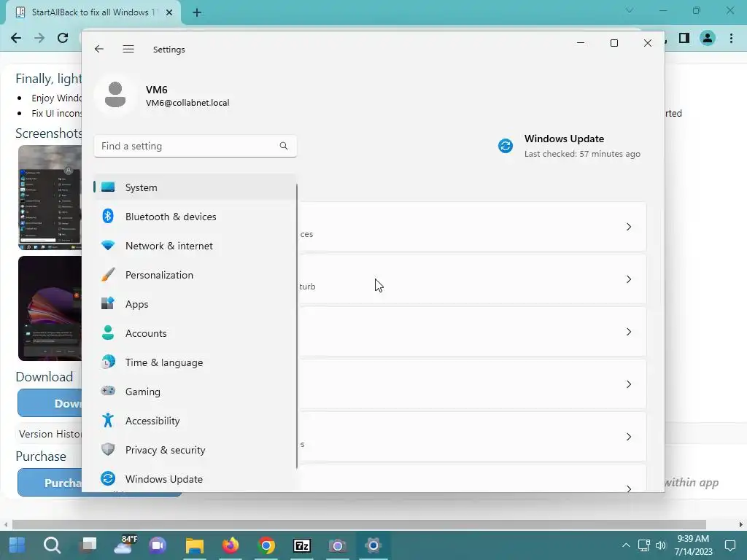This screenshot has width=747, height=560.
Task: Click the Settings back arrow
Action: coord(99,49)
